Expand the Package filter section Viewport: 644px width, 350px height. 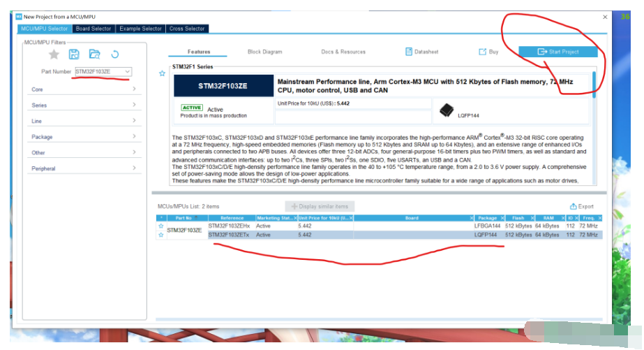point(84,137)
